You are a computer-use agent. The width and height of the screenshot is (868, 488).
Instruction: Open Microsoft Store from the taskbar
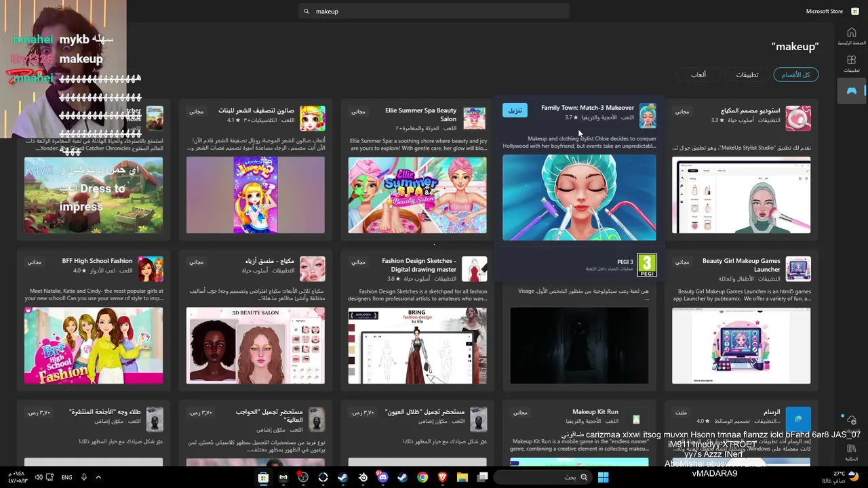(x=263, y=477)
